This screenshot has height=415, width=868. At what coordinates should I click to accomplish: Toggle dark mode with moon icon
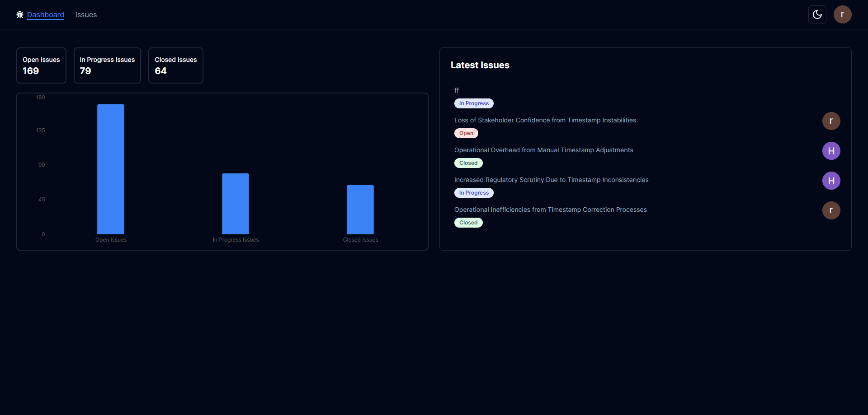[817, 14]
